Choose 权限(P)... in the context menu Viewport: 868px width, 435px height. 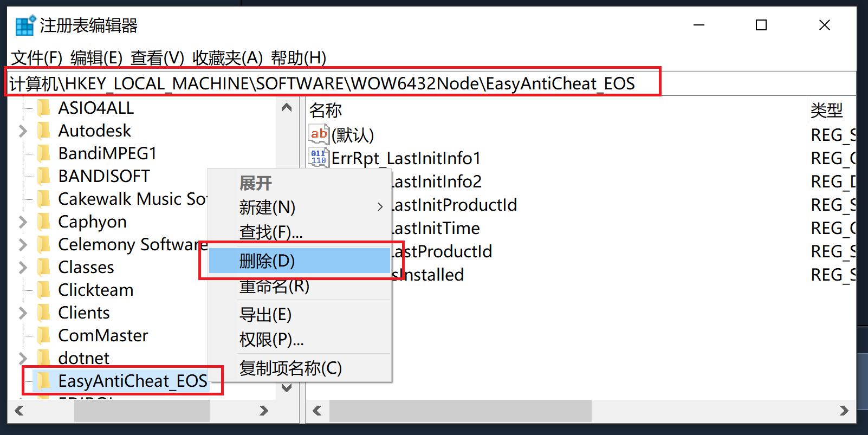coord(300,339)
